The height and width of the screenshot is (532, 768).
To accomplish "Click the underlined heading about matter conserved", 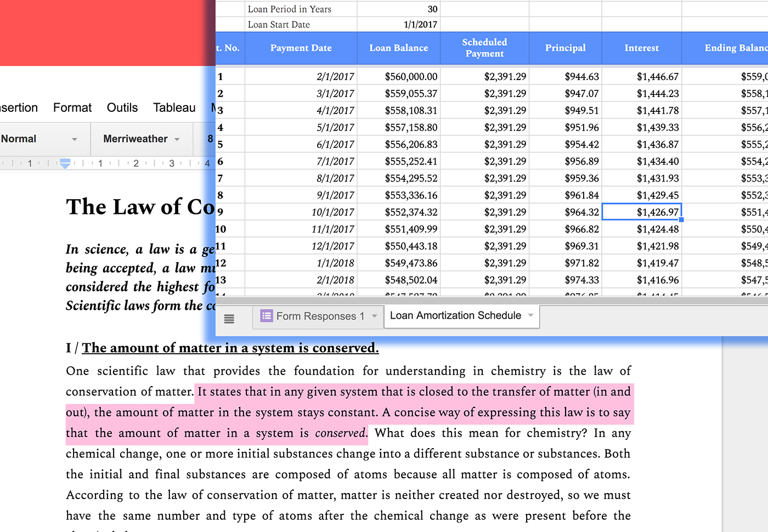I will pos(230,348).
